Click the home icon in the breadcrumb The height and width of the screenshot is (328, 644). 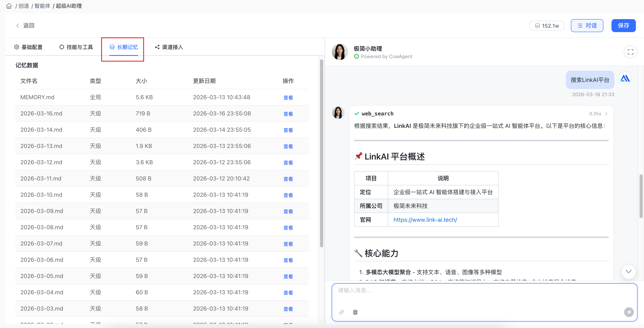click(9, 6)
